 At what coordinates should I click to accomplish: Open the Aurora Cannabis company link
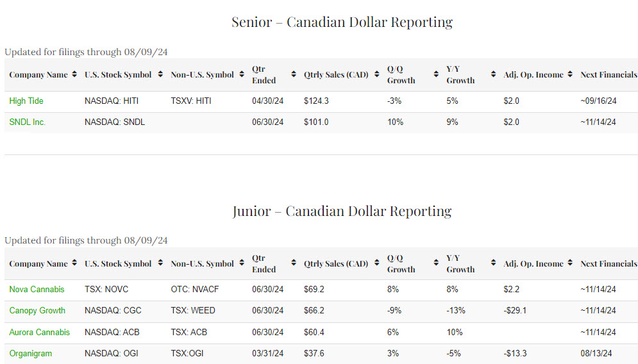coord(39,333)
